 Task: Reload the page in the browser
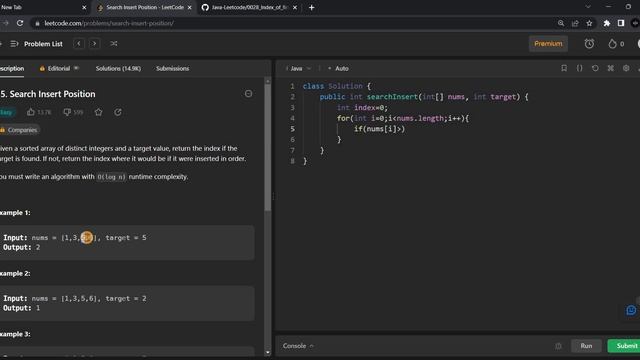tap(20, 23)
